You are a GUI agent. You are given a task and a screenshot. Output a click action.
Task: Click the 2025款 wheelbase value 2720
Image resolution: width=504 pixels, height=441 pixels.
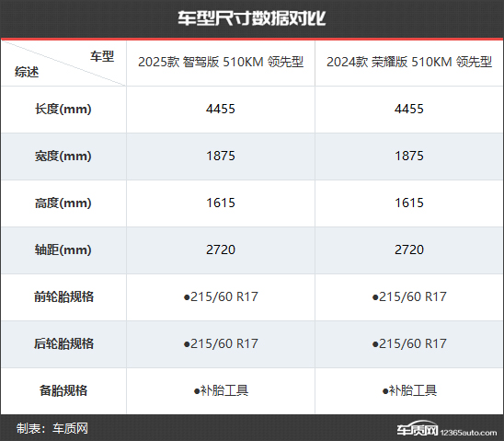tap(221, 250)
